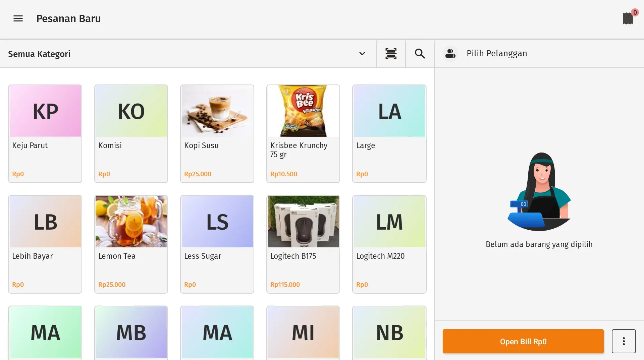
Task: Open the product search
Action: coord(420,54)
